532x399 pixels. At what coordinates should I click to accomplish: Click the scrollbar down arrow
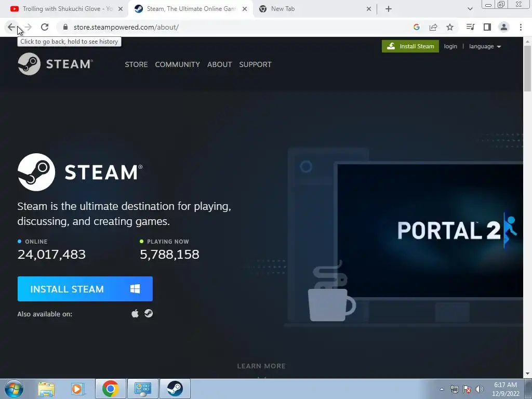[x=527, y=374]
